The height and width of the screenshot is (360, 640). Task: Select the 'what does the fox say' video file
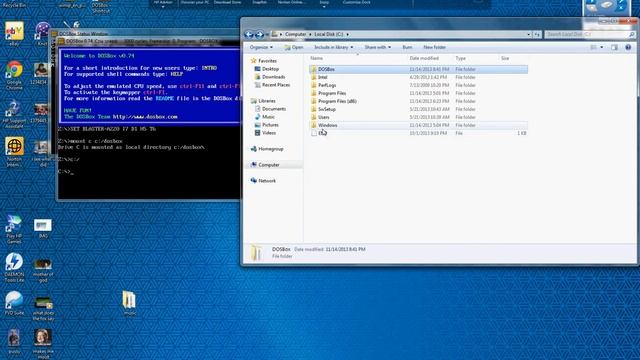(x=43, y=309)
